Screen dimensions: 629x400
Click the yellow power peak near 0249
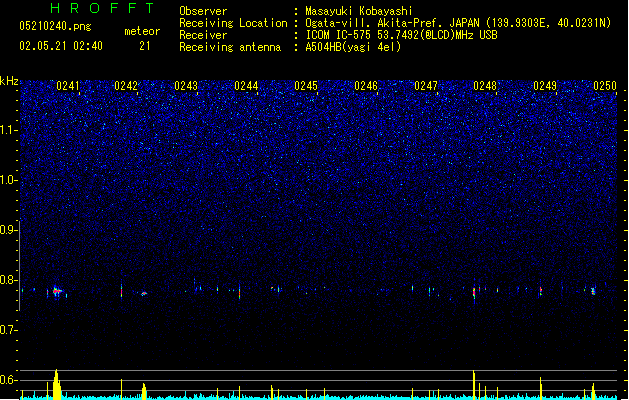pos(541,388)
